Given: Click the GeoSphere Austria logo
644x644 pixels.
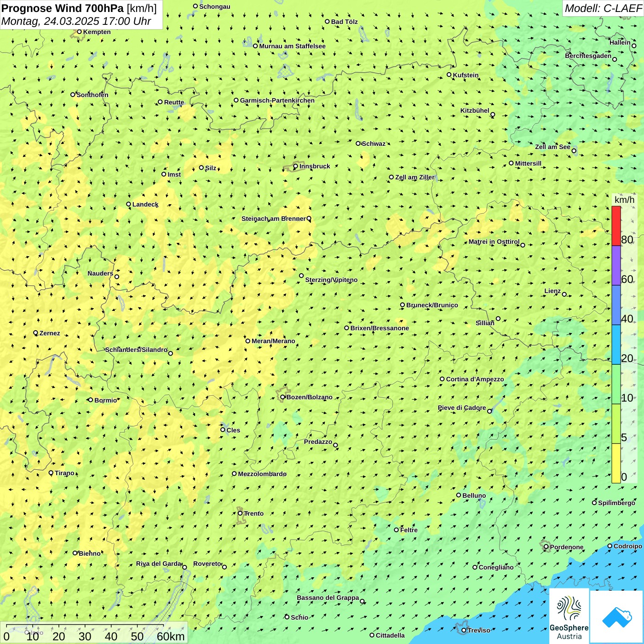Looking at the screenshot, I should tap(569, 616).
